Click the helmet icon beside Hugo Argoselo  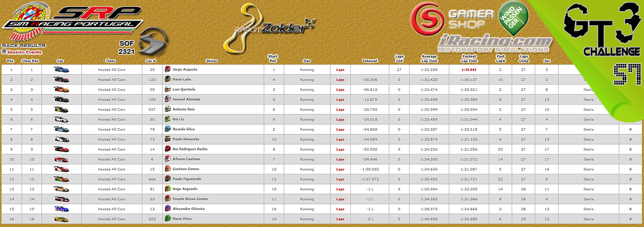[x=168, y=189]
